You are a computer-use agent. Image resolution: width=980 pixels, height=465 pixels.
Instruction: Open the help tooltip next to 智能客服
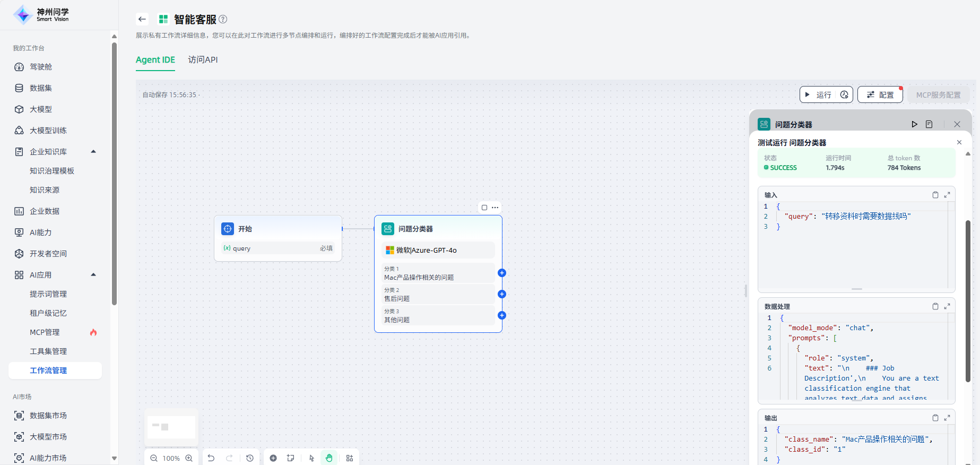coord(223,19)
